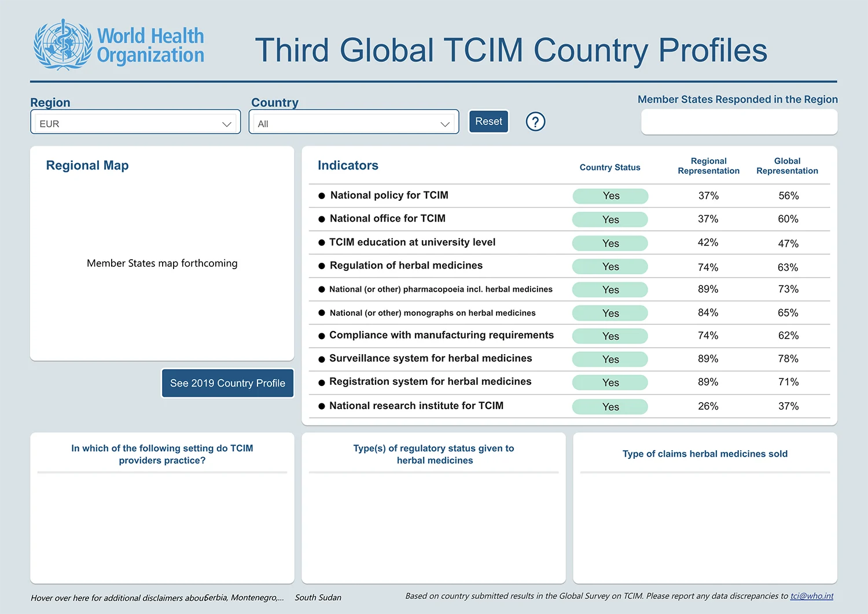This screenshot has width=868, height=614.
Task: Click the bullet beside National policy for TCIM
Action: point(322,196)
